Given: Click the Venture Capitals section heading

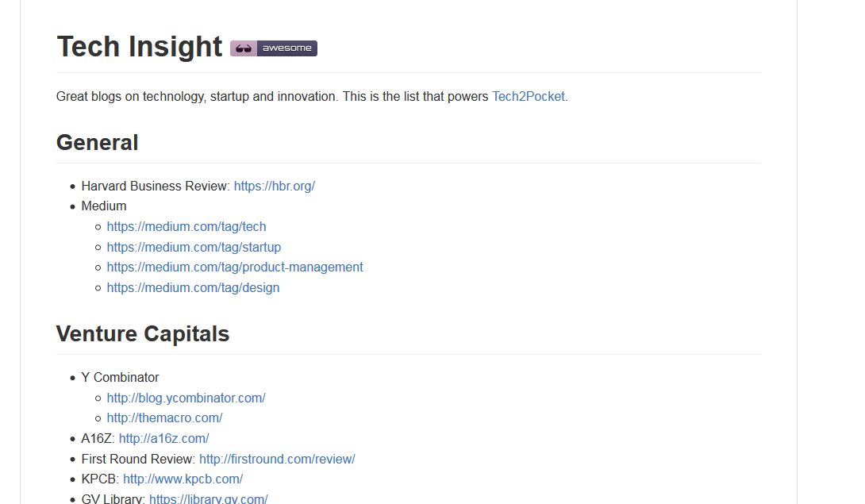Looking at the screenshot, I should click(143, 334).
